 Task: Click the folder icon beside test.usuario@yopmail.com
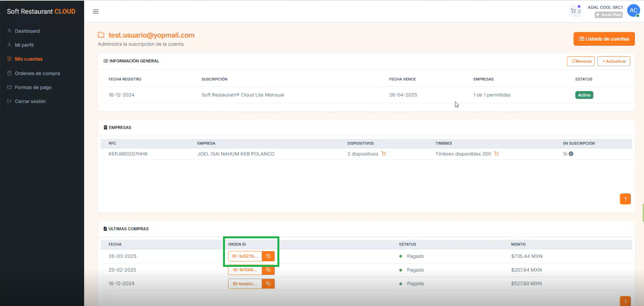(101, 35)
